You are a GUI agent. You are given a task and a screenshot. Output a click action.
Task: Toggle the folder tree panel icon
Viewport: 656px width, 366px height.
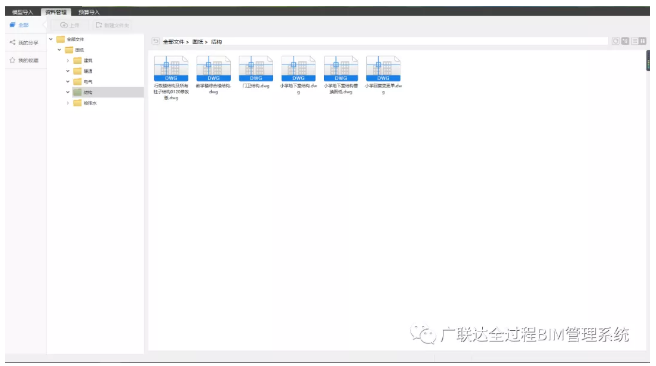[625, 41]
